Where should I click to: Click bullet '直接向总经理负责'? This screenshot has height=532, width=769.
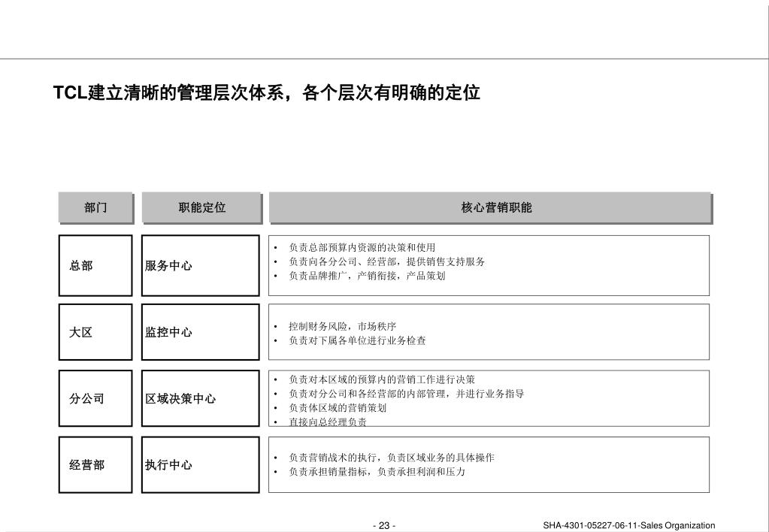point(328,422)
